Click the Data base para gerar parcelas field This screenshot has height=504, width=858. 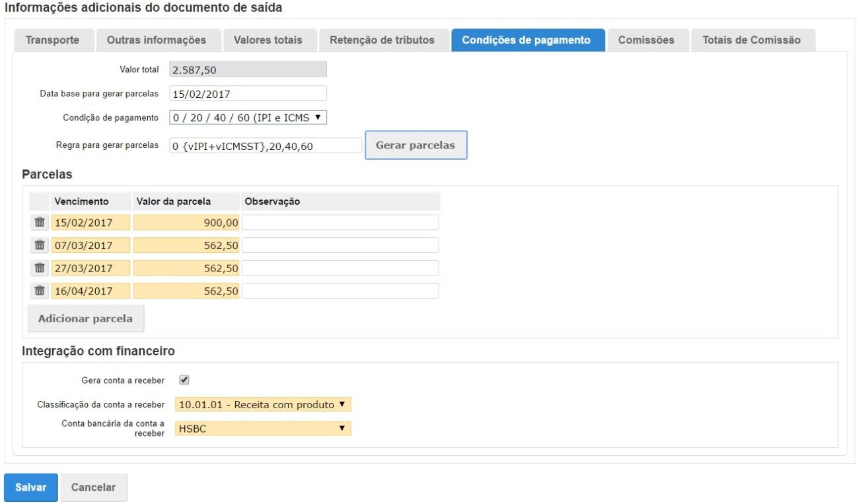click(248, 94)
